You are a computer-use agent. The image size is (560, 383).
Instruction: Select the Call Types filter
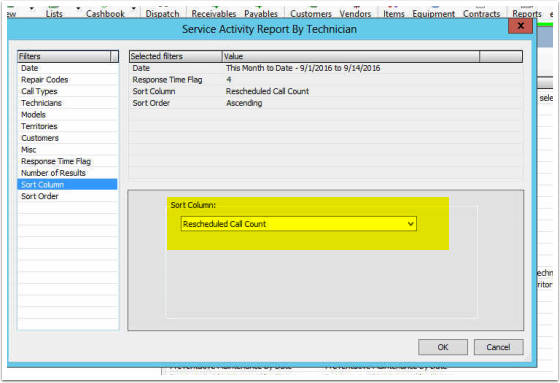pos(68,91)
